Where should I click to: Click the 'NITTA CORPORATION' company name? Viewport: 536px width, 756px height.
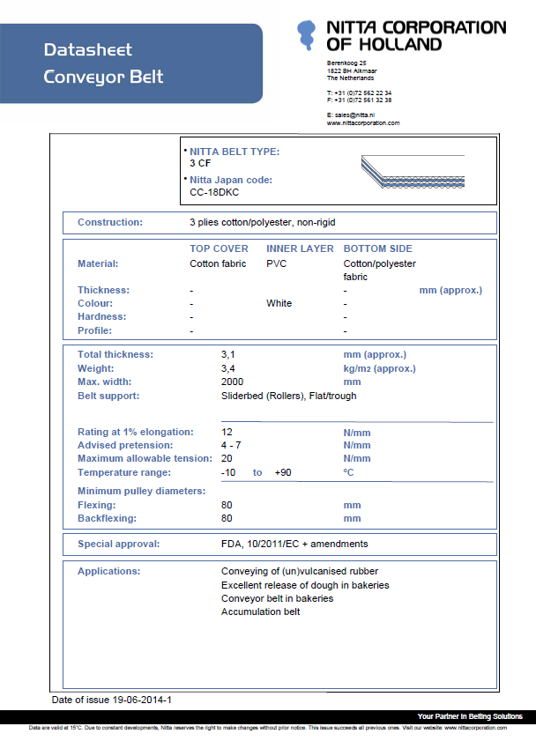(416, 27)
